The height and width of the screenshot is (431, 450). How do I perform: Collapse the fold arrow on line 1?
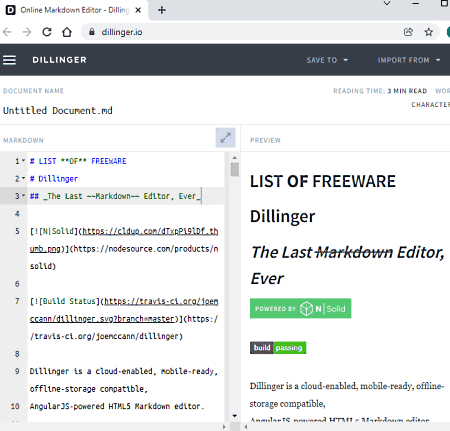pos(23,161)
